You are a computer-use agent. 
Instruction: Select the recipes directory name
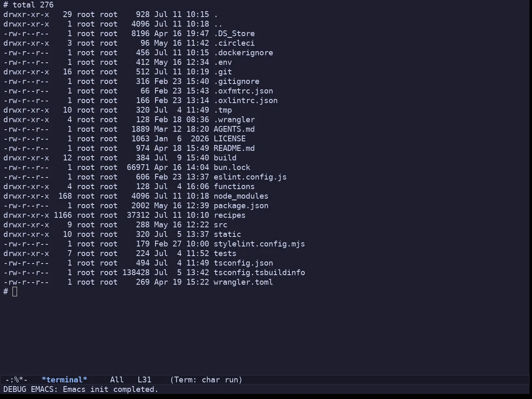229,215
